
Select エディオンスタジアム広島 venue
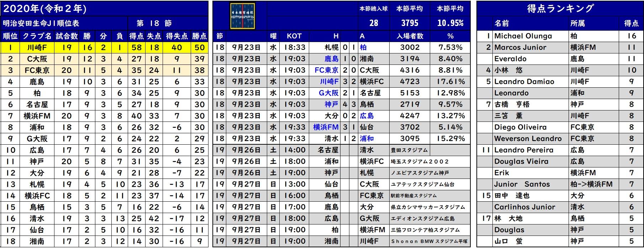point(422,219)
